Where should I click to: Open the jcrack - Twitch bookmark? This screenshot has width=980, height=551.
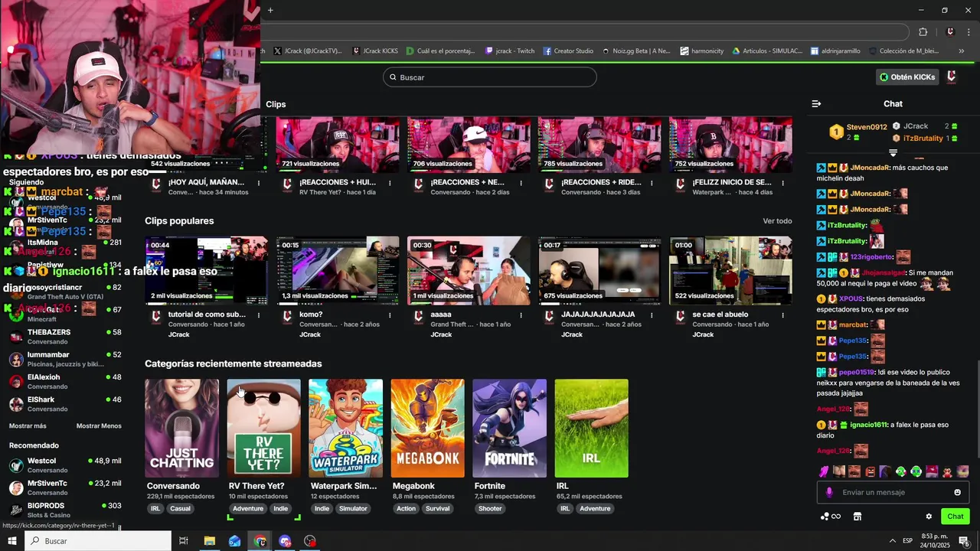coord(510,51)
